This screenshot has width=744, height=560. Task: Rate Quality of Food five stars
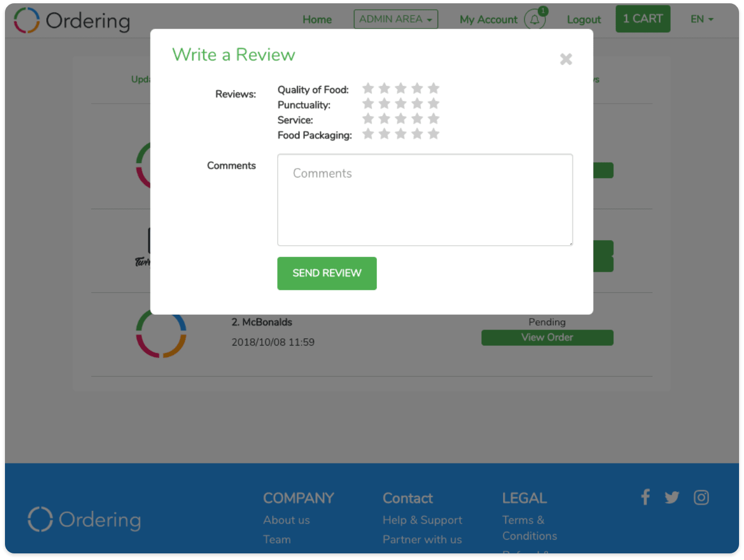(434, 88)
